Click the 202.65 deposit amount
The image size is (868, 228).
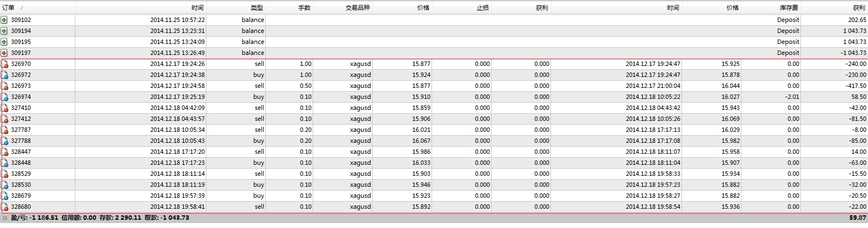[857, 20]
